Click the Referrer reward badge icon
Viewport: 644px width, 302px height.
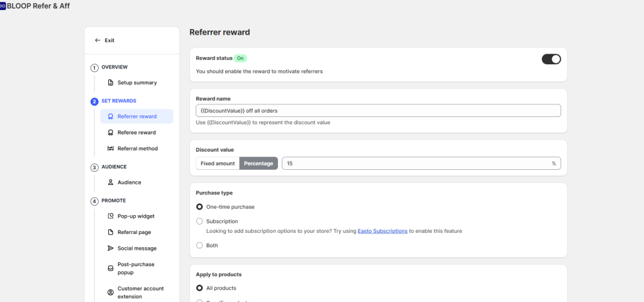click(111, 116)
